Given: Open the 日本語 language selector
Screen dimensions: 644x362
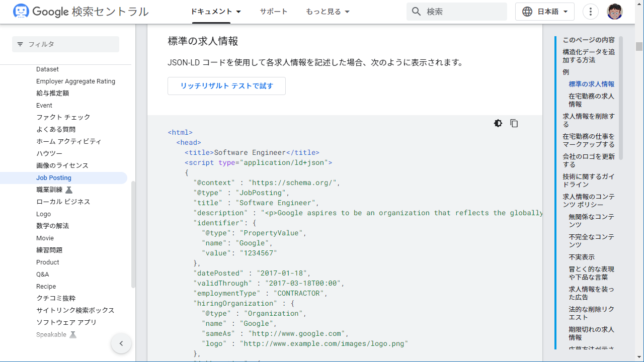Looking at the screenshot, I should (x=545, y=12).
